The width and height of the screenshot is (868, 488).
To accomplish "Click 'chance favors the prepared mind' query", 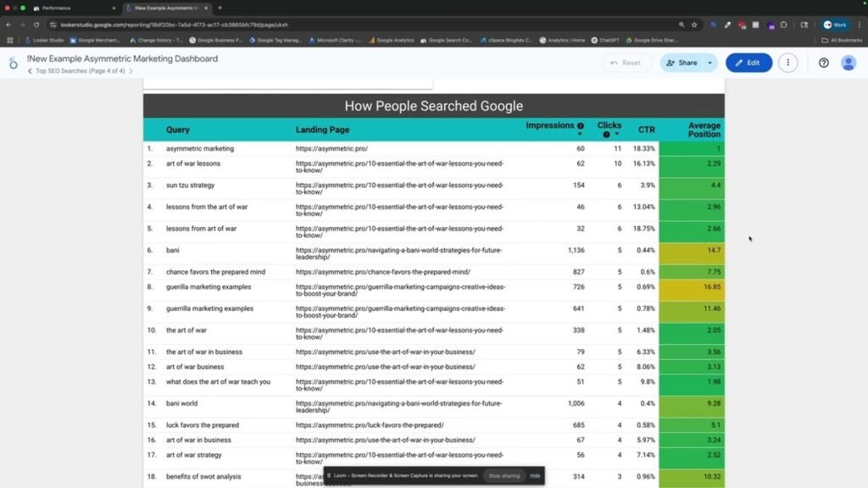I will tap(215, 272).
